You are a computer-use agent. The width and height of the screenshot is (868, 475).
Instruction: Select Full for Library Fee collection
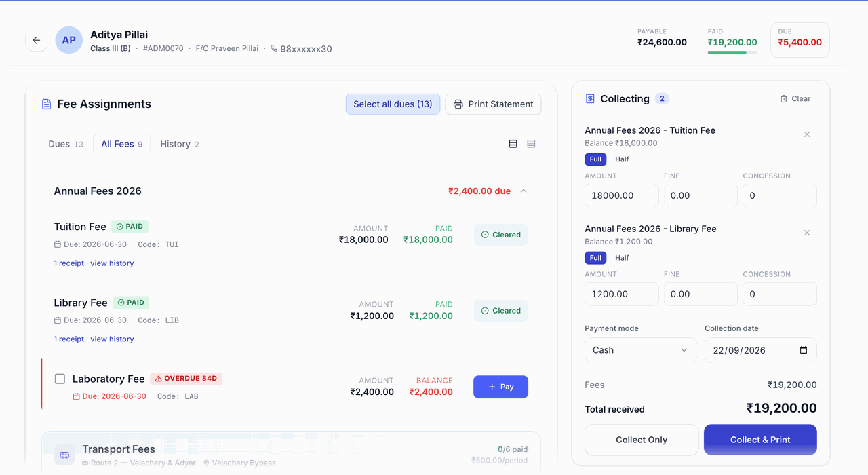[595, 258]
